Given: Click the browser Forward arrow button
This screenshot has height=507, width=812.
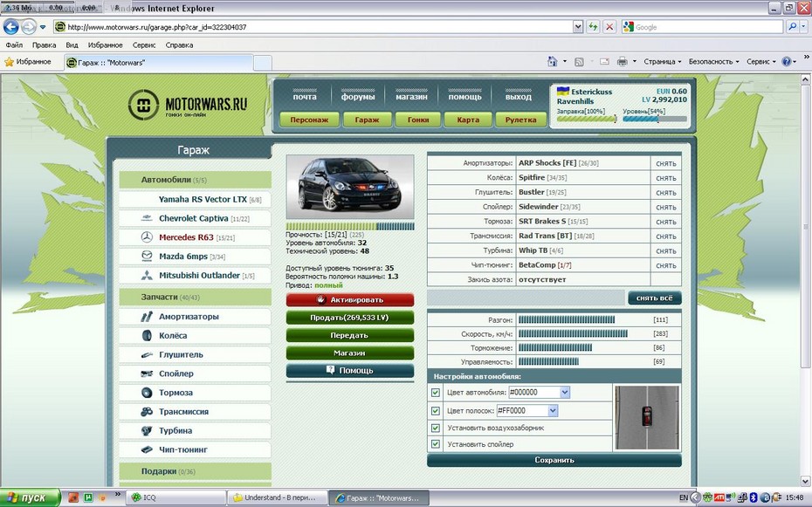Looking at the screenshot, I should pyautogui.click(x=29, y=26).
